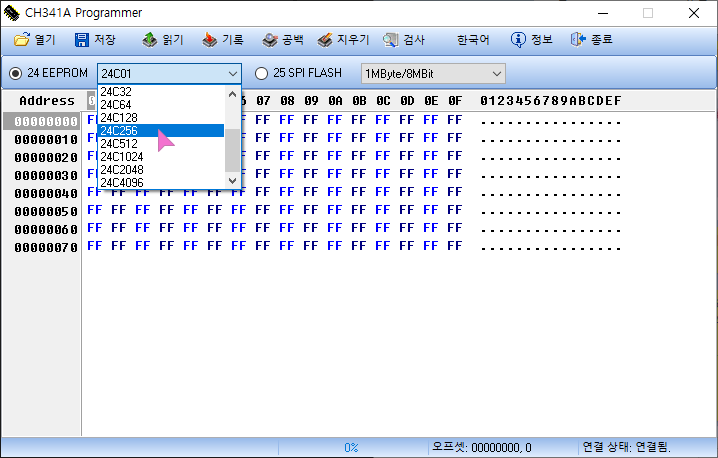Minimize the CH341A Programmer window
This screenshot has width=718, height=458.
[x=603, y=13]
